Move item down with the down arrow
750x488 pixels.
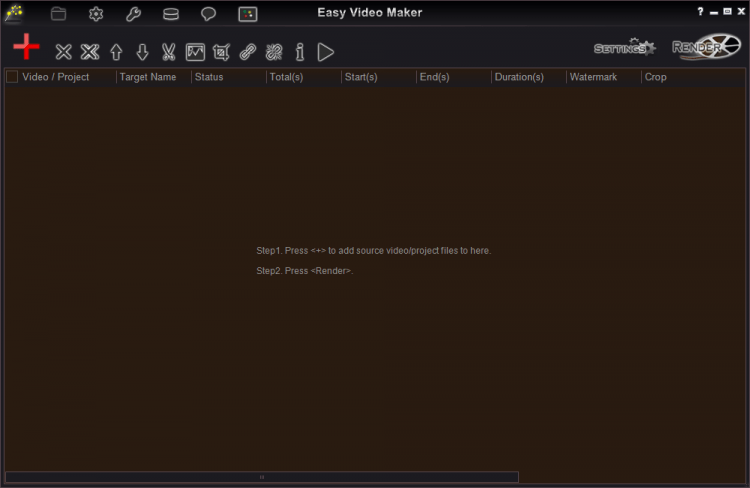142,52
